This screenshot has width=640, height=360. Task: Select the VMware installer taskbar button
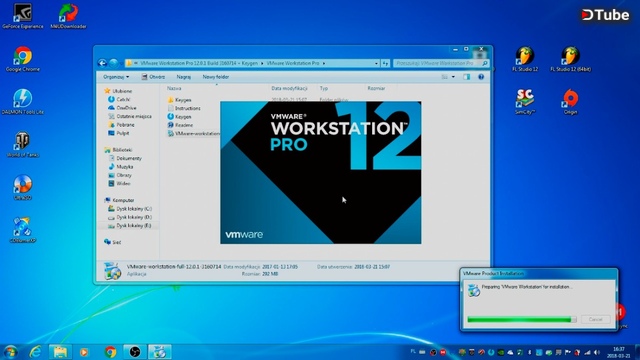(x=160, y=352)
